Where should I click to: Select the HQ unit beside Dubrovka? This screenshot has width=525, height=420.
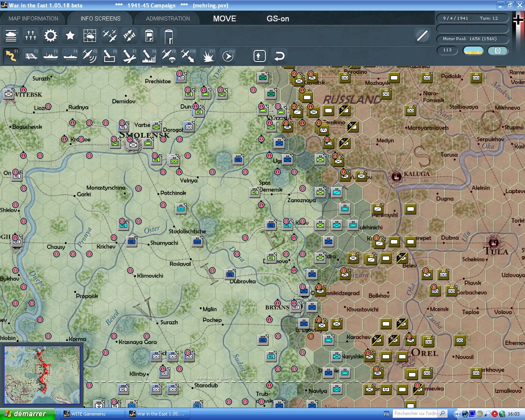coord(230,274)
